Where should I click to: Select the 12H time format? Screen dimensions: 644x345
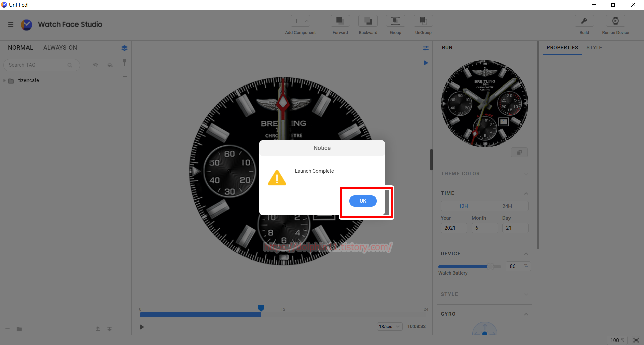click(463, 206)
